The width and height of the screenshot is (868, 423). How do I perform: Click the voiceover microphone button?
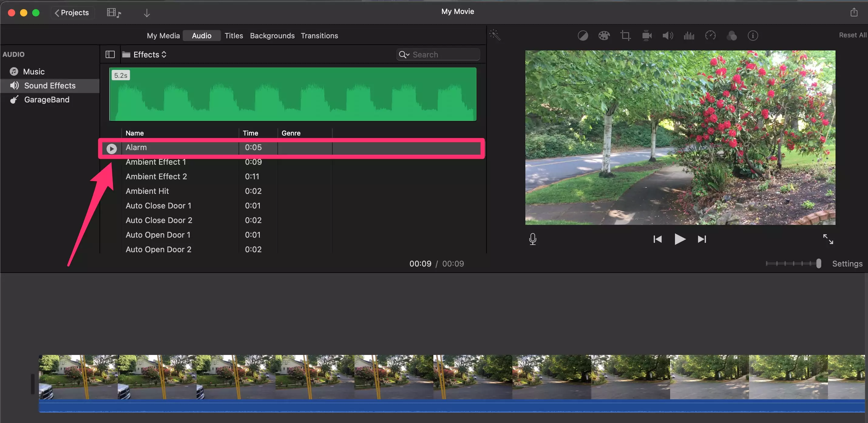coord(532,239)
